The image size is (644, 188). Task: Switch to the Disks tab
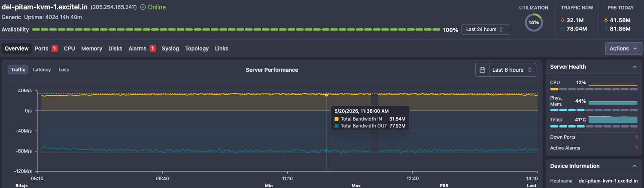click(x=115, y=49)
